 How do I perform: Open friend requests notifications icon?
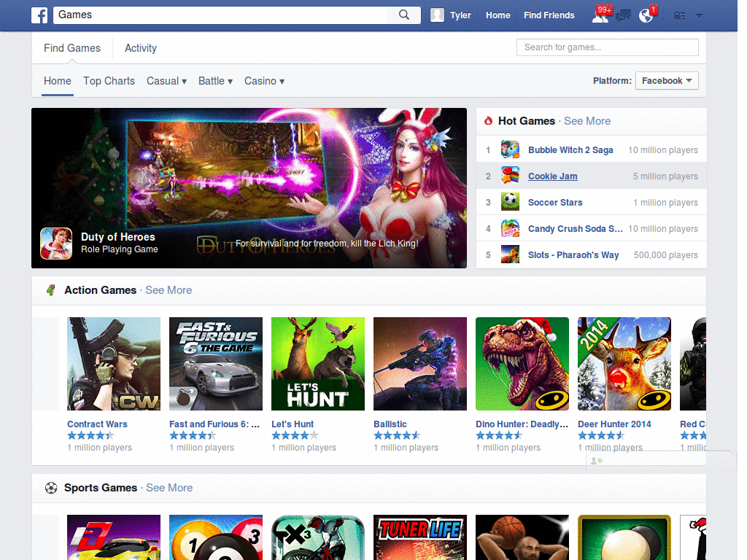tap(600, 15)
